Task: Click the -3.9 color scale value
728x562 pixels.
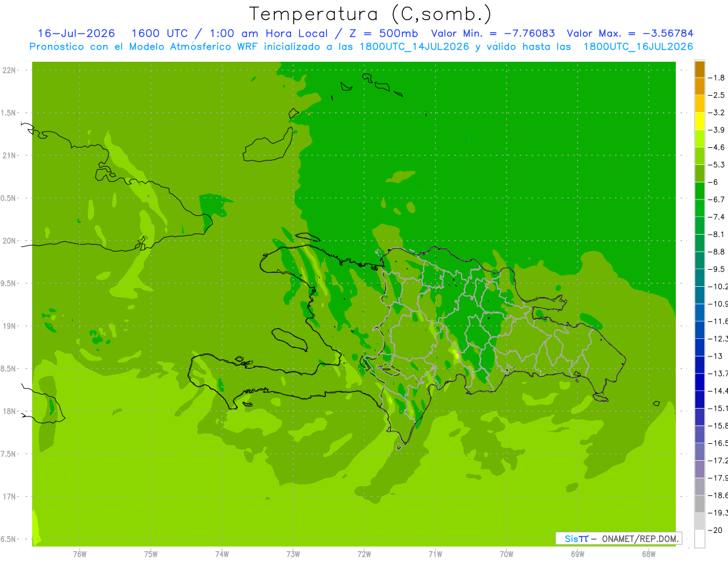Action: click(x=716, y=130)
